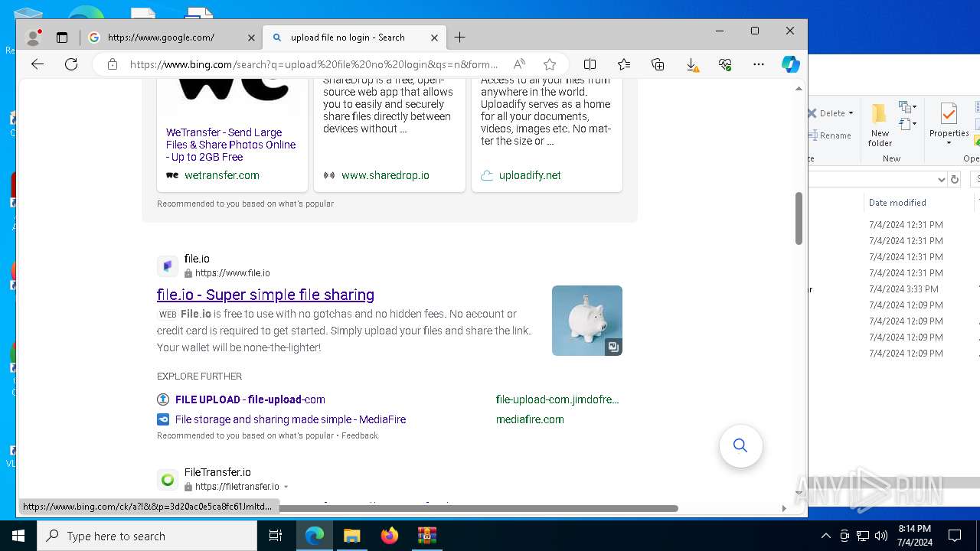The image size is (980, 551).
Task: Reload the page with the refresh icon
Action: [71, 64]
